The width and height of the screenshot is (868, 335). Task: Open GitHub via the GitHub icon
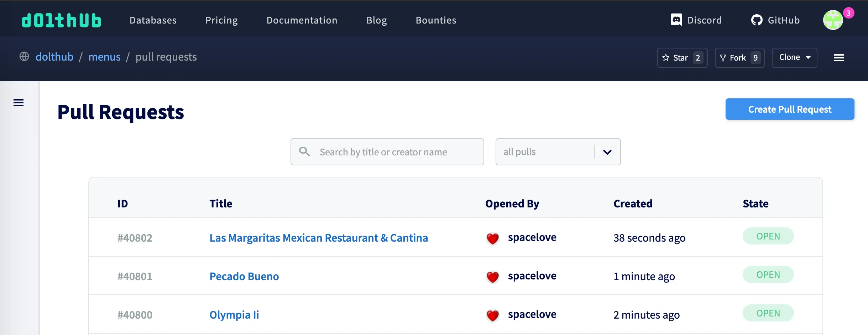pyautogui.click(x=775, y=20)
